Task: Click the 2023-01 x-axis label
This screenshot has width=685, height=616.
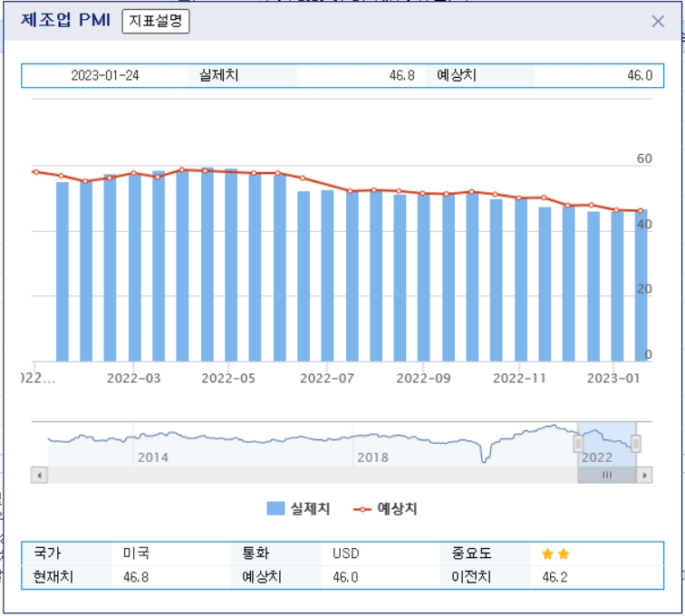Action: coord(613,378)
